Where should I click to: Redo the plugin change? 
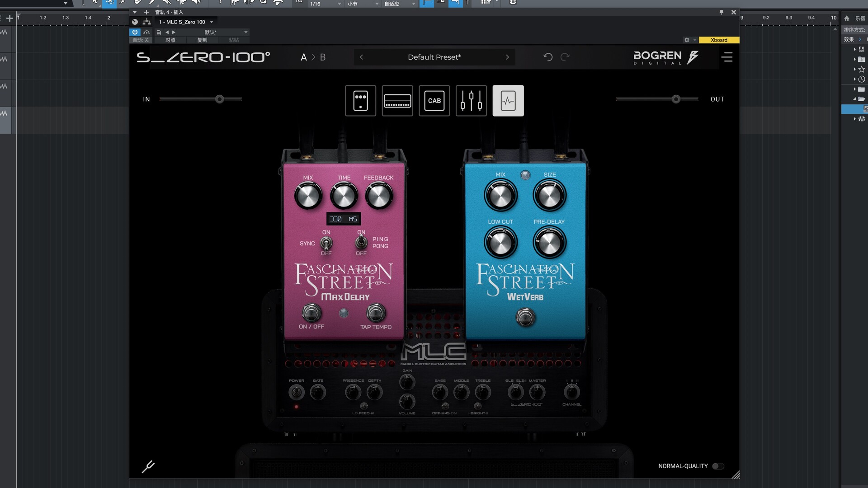point(565,57)
